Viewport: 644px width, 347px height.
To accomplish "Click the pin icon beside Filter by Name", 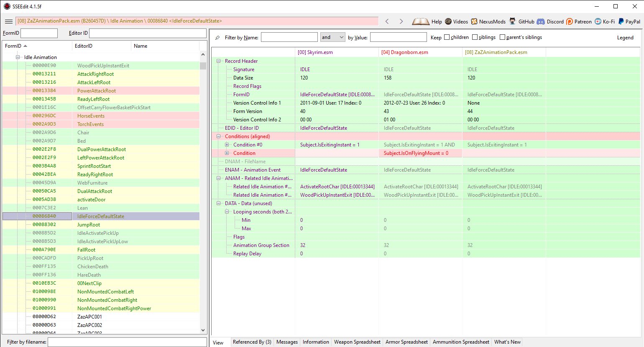I will click(x=217, y=38).
